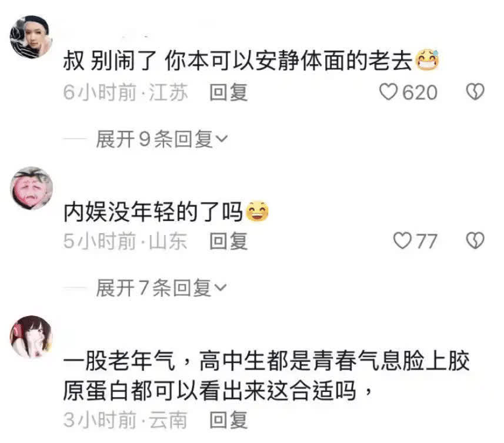Open the second commenter's crying pink face avatar

click(31, 188)
